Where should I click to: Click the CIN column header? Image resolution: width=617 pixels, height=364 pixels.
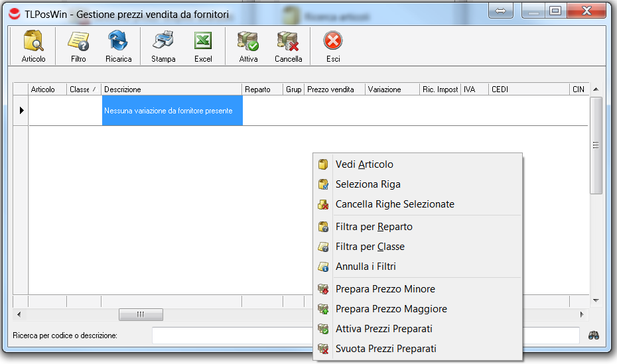coord(579,90)
